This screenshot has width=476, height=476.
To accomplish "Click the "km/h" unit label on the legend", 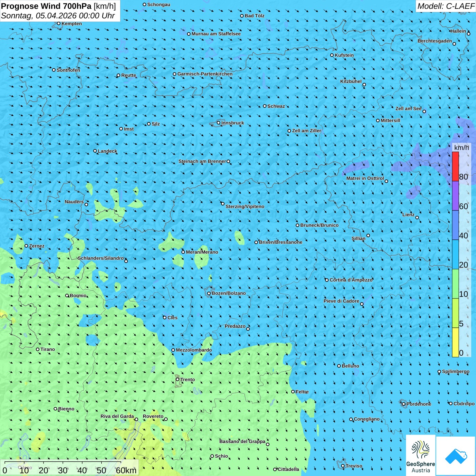I will click(461, 148).
